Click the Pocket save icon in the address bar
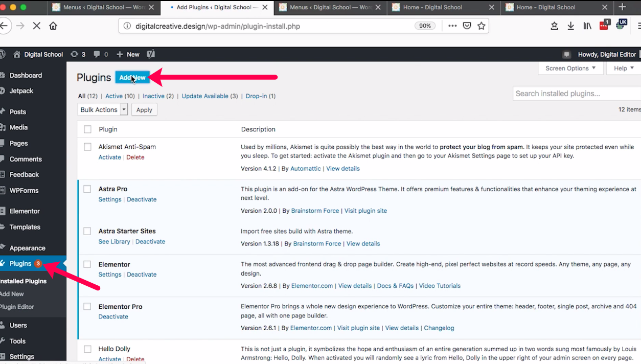Screen dimensions: 641x364 [467, 26]
